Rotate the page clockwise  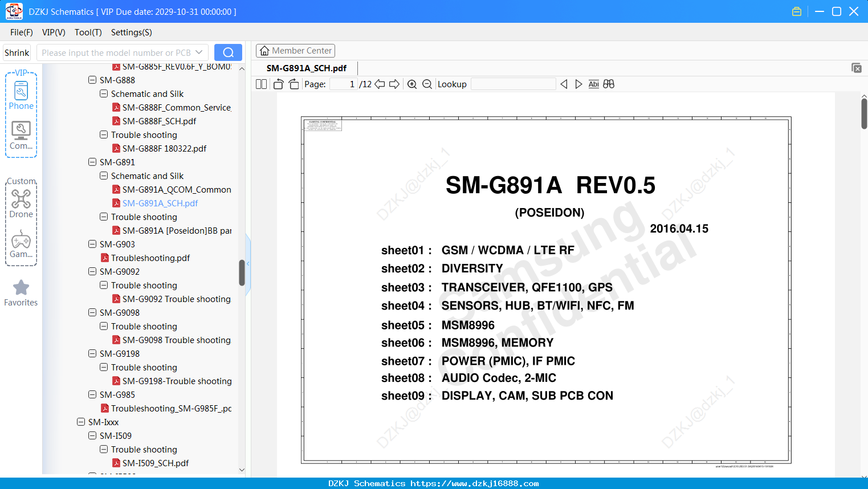point(294,84)
